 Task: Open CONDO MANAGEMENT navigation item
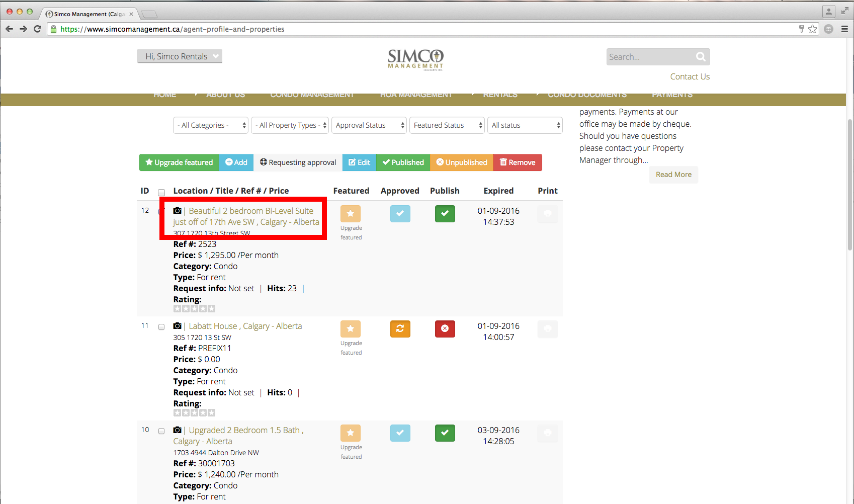click(x=312, y=95)
